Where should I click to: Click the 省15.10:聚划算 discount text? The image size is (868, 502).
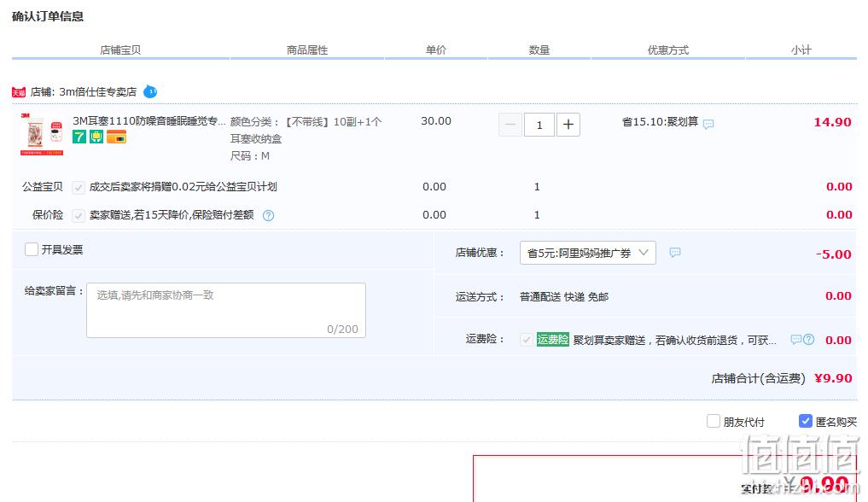pyautogui.click(x=660, y=122)
